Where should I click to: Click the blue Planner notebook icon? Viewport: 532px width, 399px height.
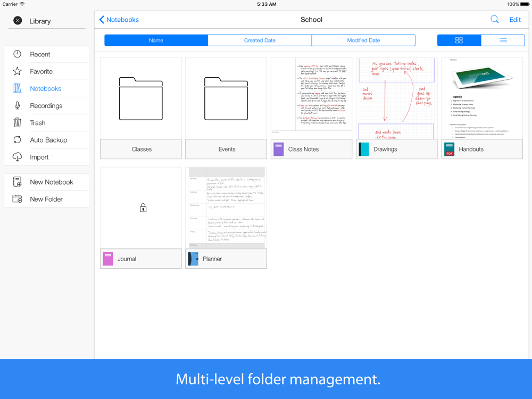coord(193,259)
